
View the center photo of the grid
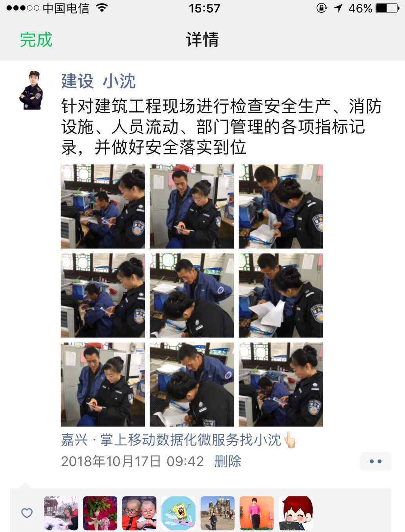(192, 295)
